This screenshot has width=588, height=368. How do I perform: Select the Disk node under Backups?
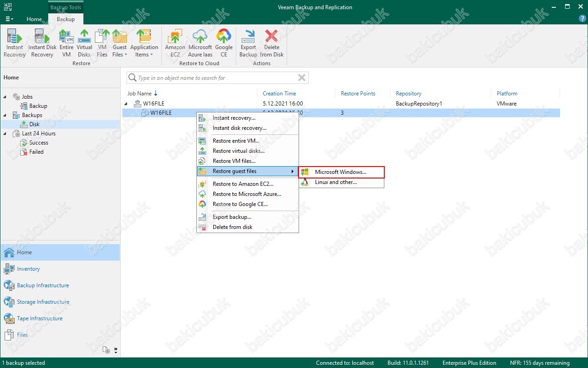click(34, 124)
